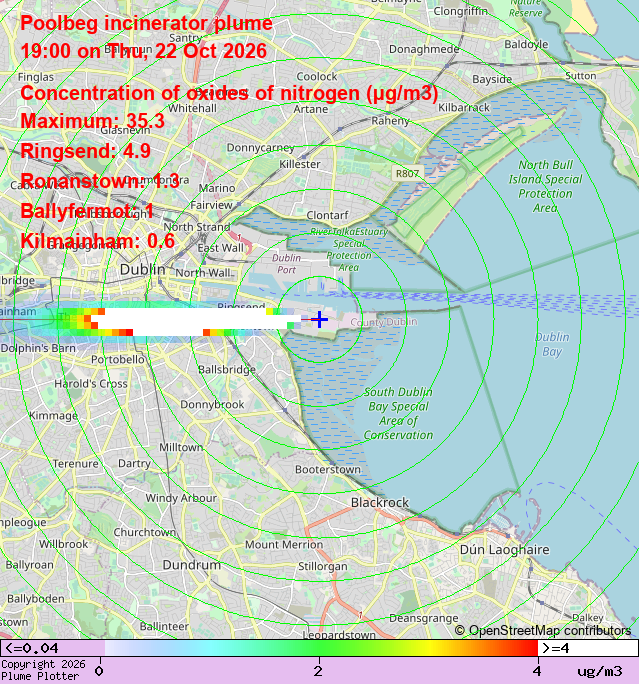Click the Mount Merrion map label
The image size is (639, 684).
click(284, 544)
